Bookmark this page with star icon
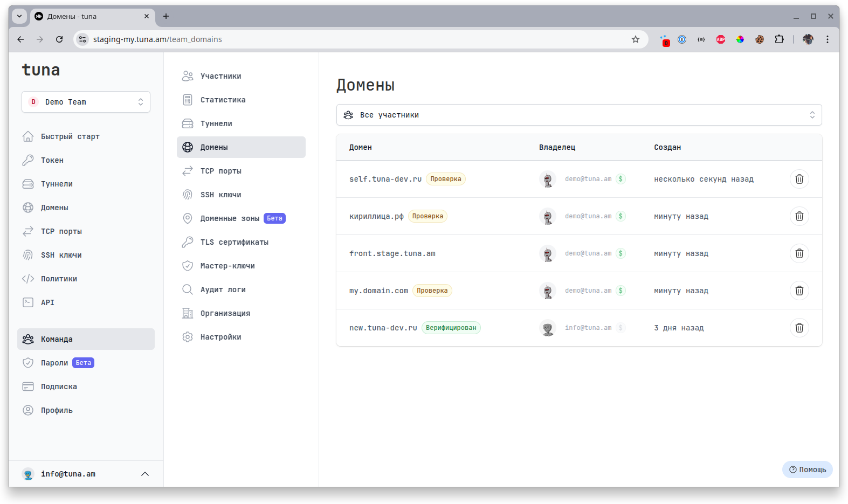This screenshot has height=504, width=848. [636, 39]
